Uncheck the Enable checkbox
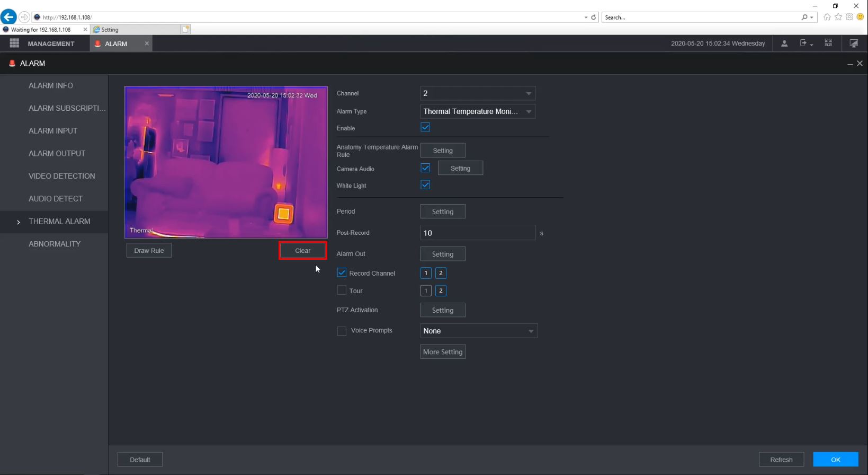 pos(425,127)
